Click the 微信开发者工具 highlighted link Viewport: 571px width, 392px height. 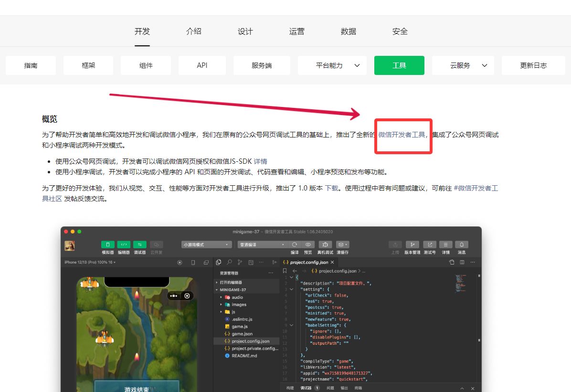pyautogui.click(x=402, y=135)
